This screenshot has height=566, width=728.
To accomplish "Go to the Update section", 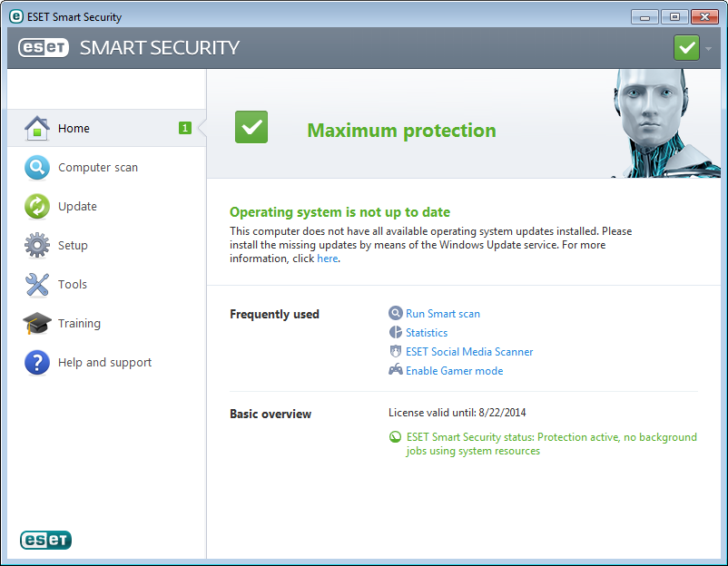I will coord(77,207).
